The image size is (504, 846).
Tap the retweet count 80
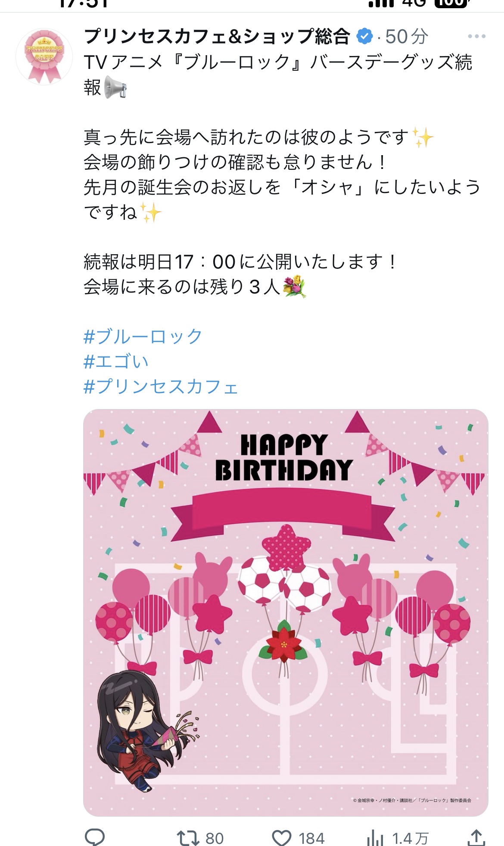click(x=215, y=838)
